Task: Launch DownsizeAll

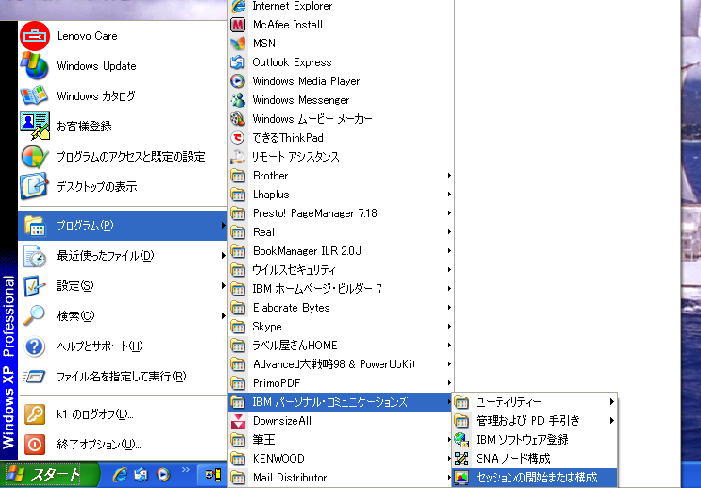Action: [341, 421]
